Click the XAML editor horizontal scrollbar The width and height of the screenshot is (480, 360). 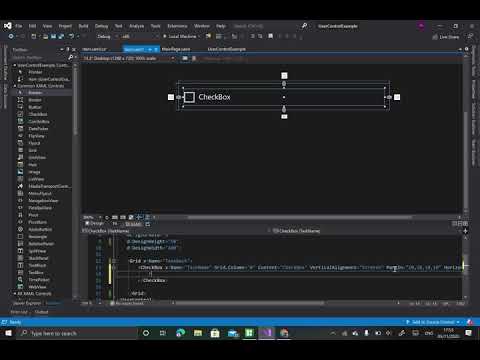click(x=249, y=303)
